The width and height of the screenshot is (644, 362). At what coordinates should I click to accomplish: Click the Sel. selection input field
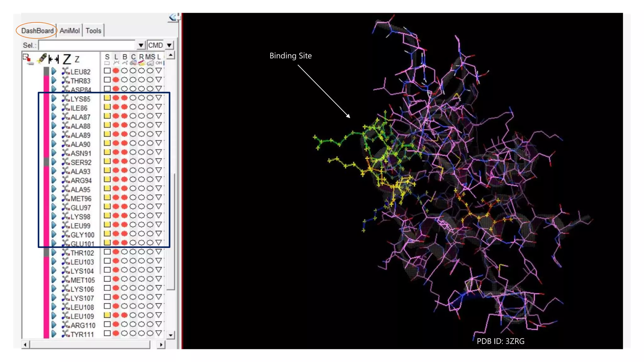[x=87, y=45]
